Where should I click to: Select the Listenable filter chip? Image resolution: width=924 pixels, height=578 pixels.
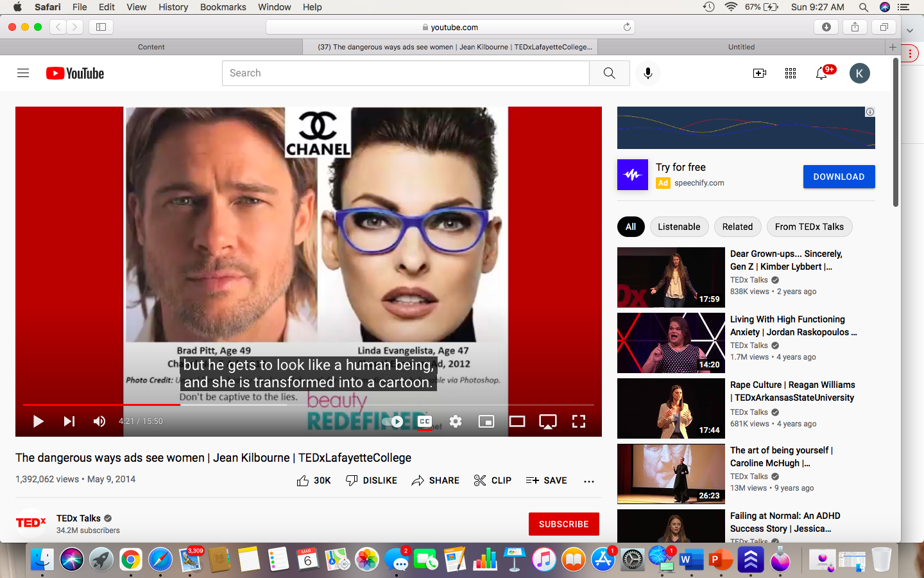(x=679, y=227)
